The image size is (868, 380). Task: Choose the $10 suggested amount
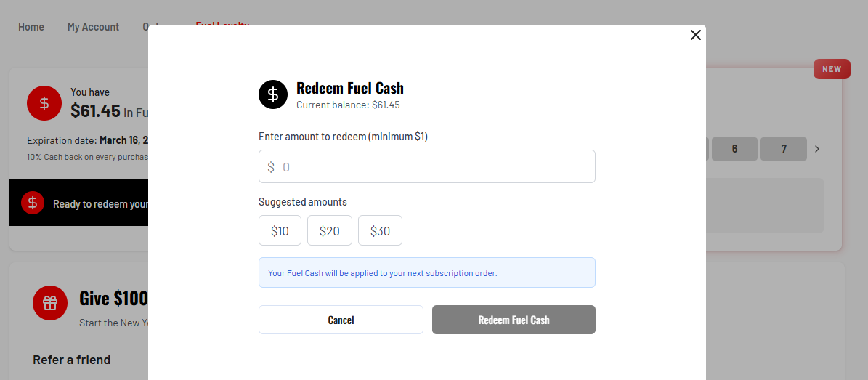pos(280,231)
